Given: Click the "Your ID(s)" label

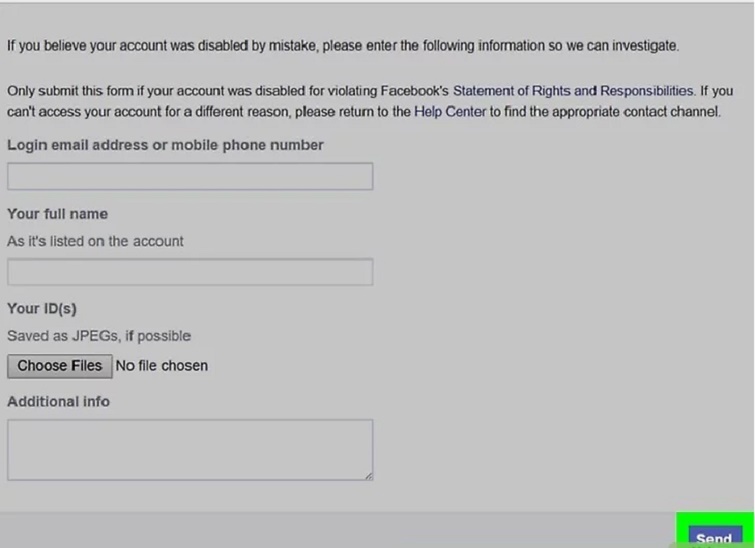Looking at the screenshot, I should tap(41, 309).
